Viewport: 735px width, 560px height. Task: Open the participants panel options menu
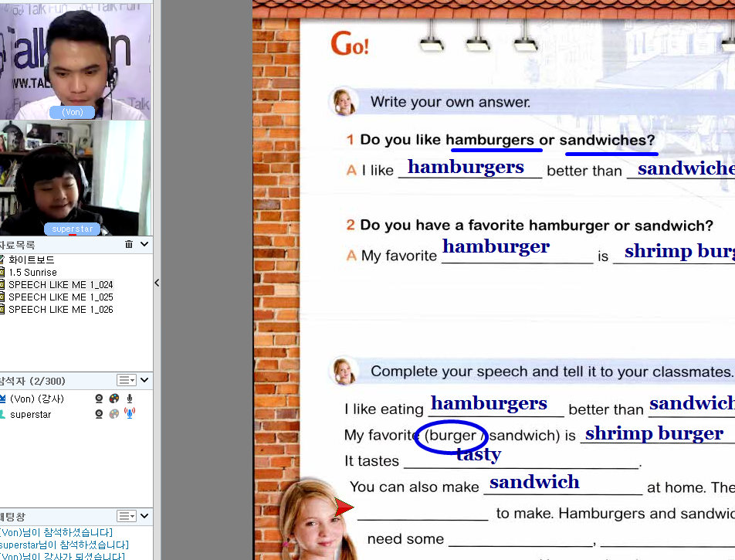[127, 381]
